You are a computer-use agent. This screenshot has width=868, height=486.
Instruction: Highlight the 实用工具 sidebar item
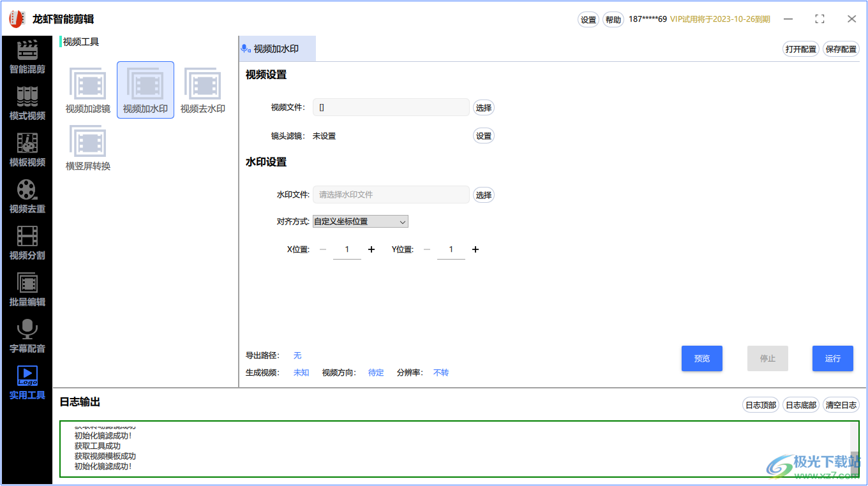(26, 381)
